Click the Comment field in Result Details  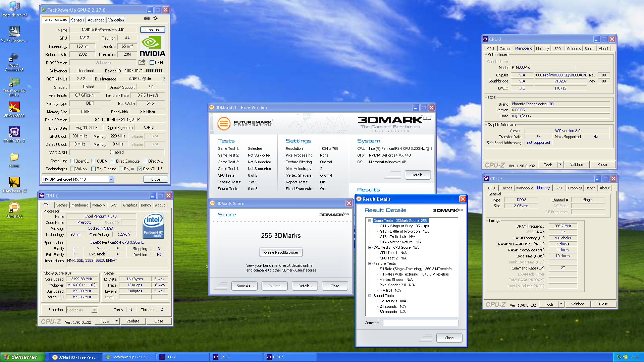click(421, 323)
